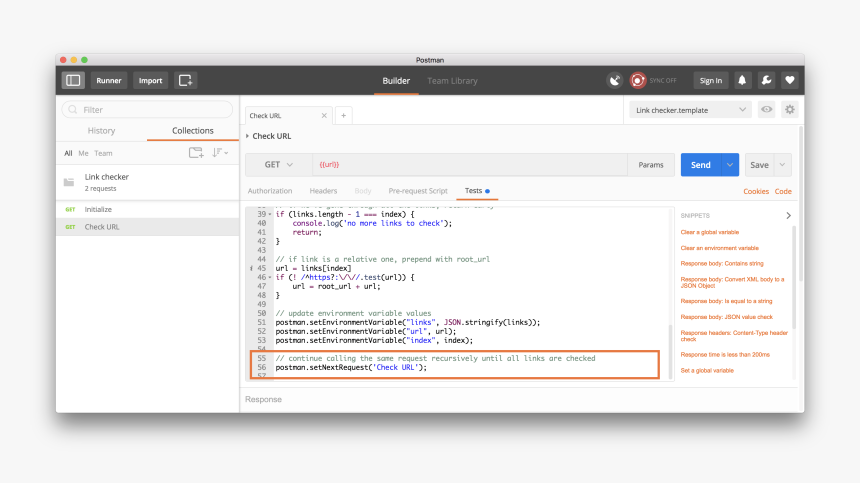Open the Pre-request Script tab
Image resolution: width=860 pixels, height=483 pixels.
tap(418, 191)
